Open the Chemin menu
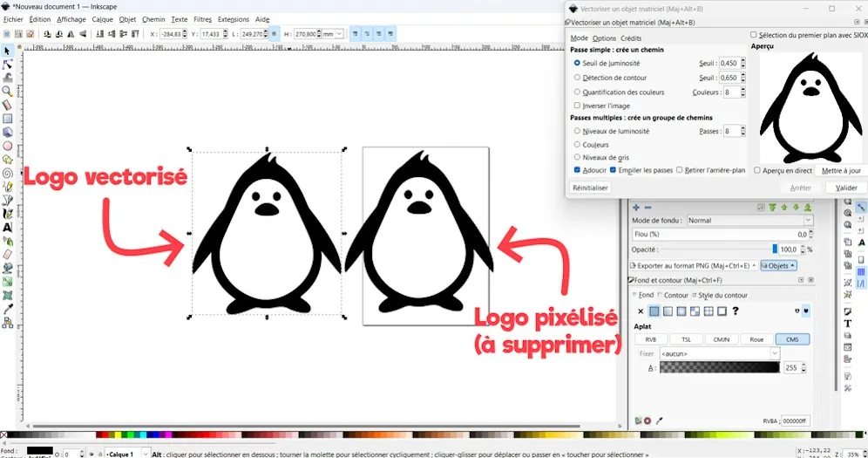The height and width of the screenshot is (458, 868). pos(153,19)
